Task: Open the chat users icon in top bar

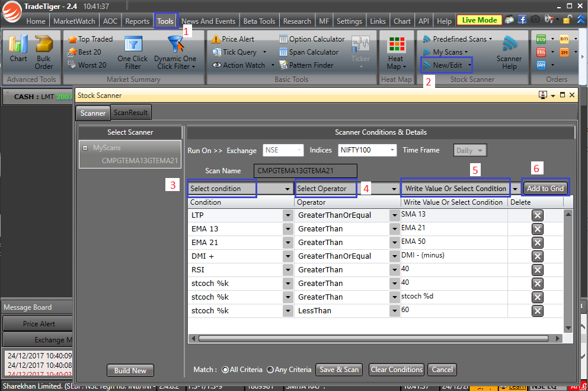Action: pos(509,20)
